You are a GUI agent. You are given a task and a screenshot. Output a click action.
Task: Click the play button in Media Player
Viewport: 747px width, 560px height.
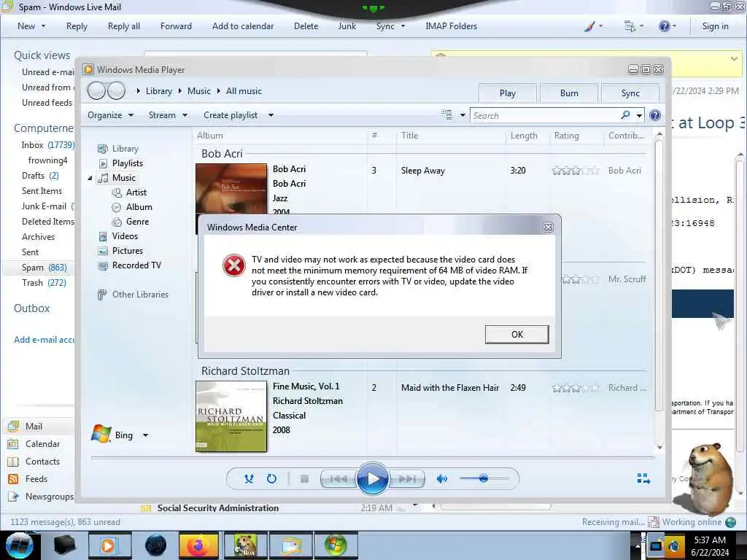(x=373, y=478)
